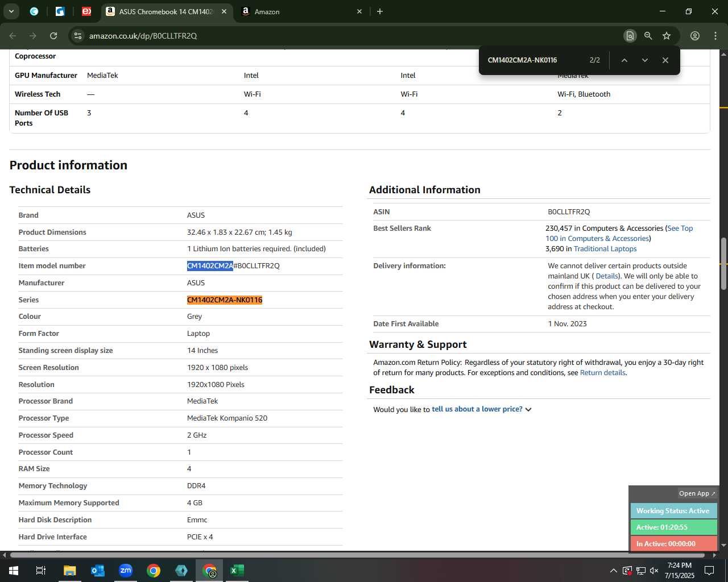
Task: Jump to previous find result
Action: (x=624, y=60)
